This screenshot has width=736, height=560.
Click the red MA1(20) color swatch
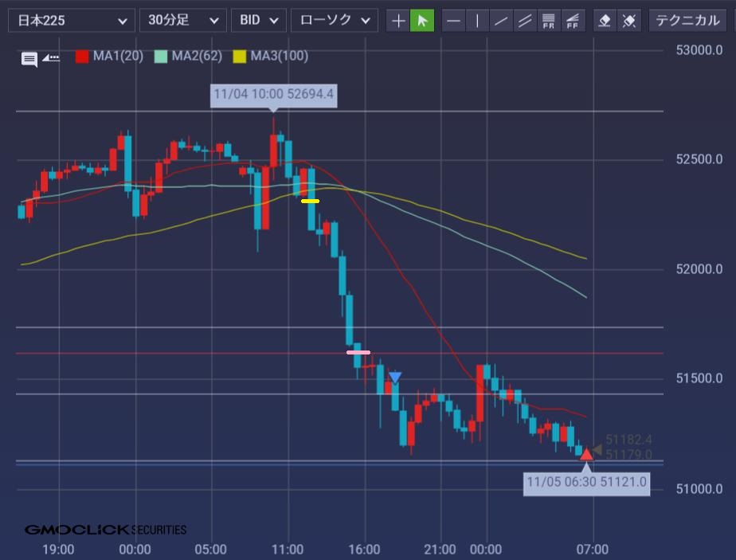point(81,56)
